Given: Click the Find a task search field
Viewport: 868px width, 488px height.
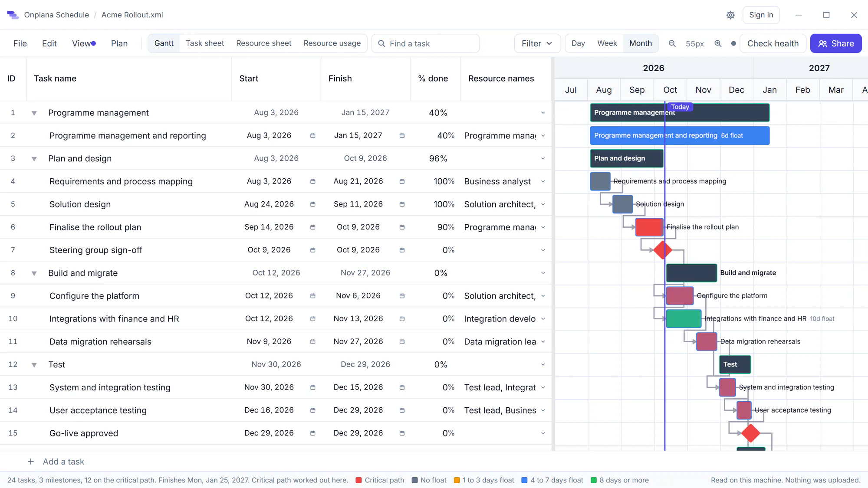Looking at the screenshot, I should click(x=425, y=43).
